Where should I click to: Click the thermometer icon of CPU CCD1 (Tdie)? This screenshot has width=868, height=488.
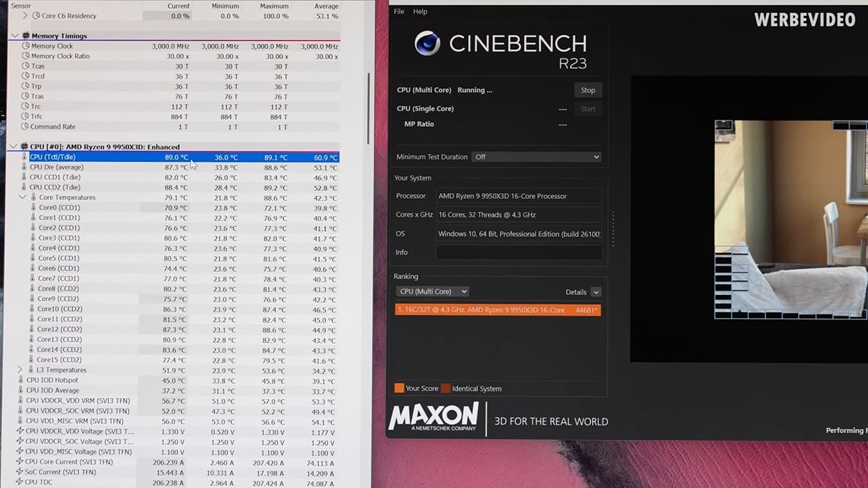(25, 177)
